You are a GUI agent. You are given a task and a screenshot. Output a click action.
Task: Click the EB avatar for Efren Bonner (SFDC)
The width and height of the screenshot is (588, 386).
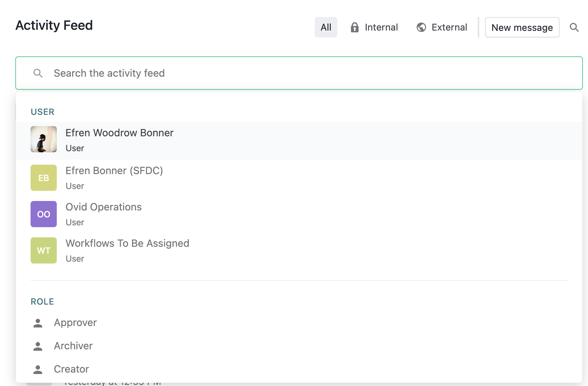click(43, 178)
